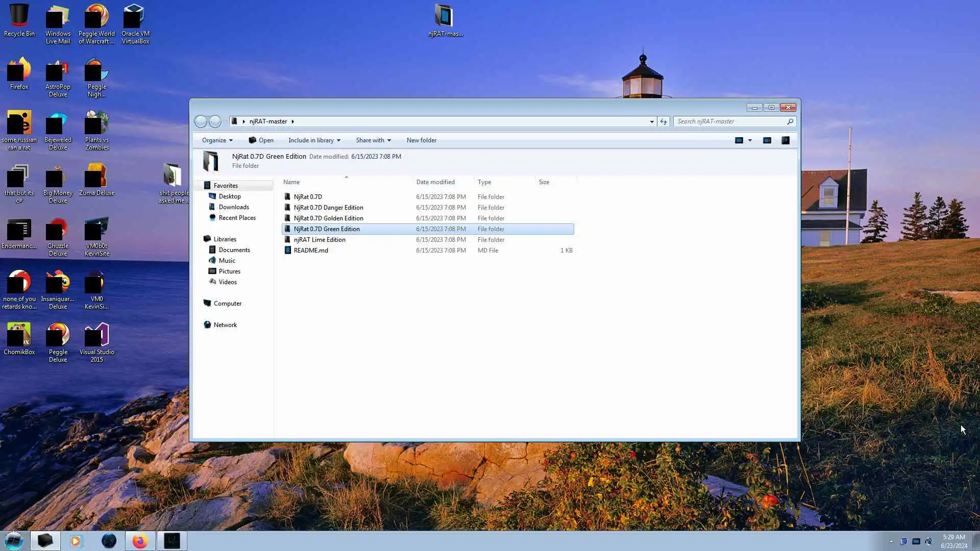Open Firefox from the taskbar
The height and width of the screenshot is (551, 980).
pyautogui.click(x=140, y=541)
